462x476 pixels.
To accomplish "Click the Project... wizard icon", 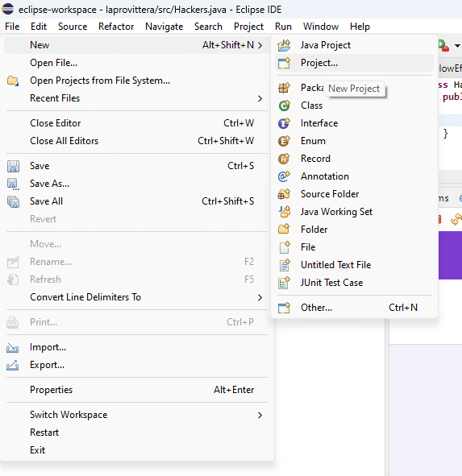I will (284, 63).
